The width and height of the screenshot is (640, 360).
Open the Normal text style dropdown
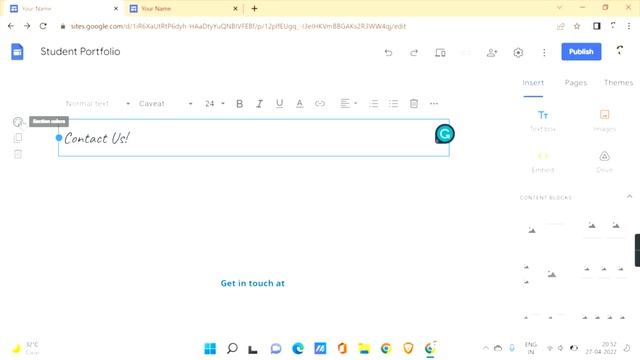97,104
